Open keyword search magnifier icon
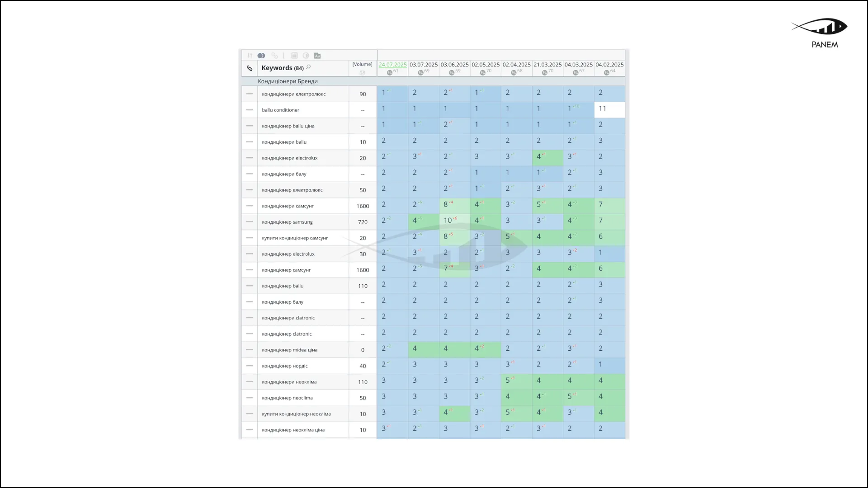 point(309,67)
